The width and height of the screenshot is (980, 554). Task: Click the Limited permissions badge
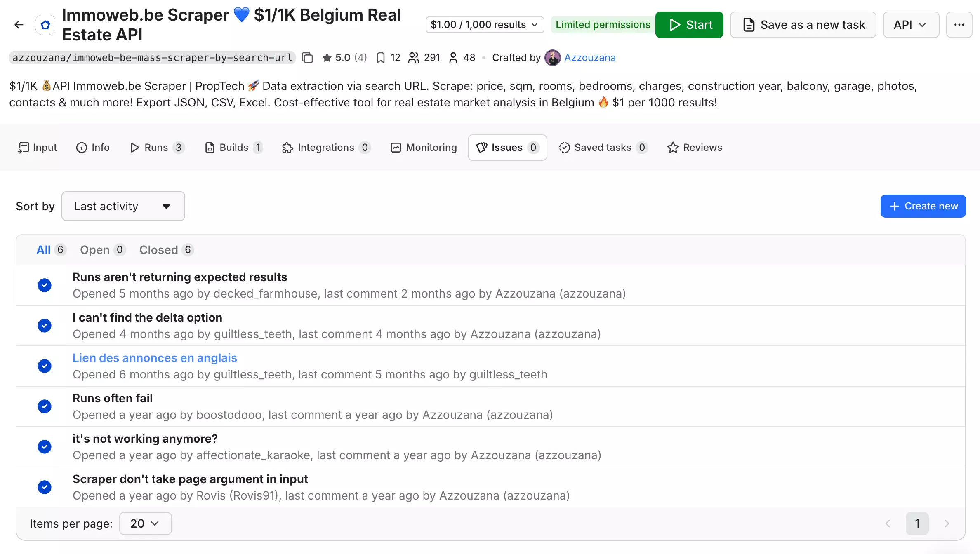[x=603, y=25]
